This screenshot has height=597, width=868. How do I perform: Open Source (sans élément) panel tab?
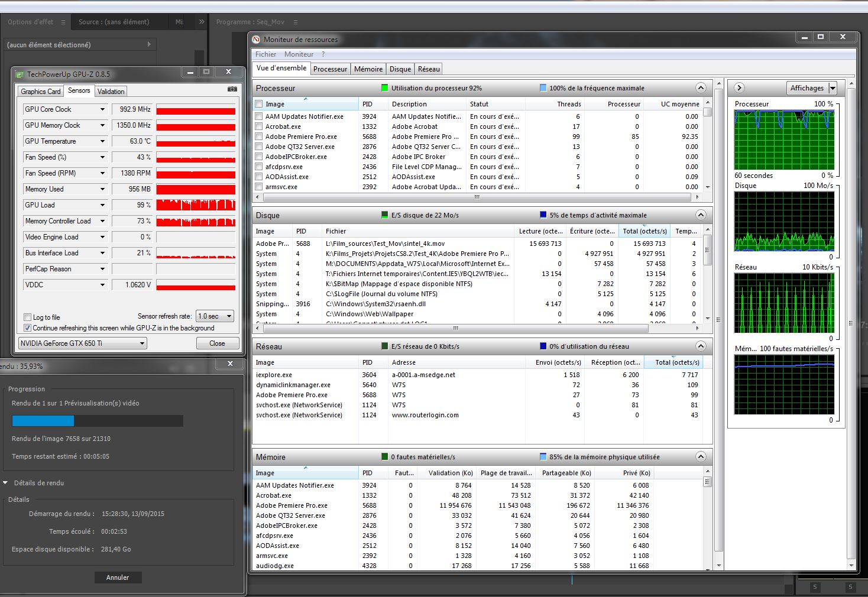coord(114,22)
